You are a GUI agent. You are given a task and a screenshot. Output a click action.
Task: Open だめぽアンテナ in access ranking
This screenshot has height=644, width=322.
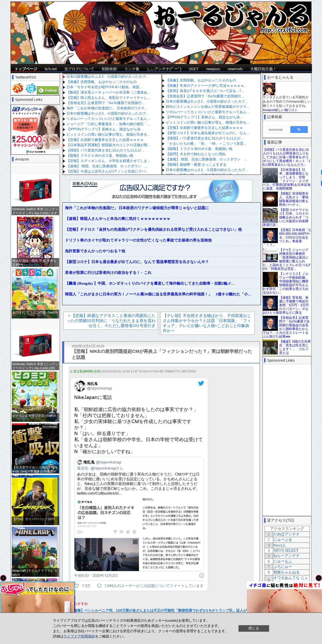[x=286, y=534]
